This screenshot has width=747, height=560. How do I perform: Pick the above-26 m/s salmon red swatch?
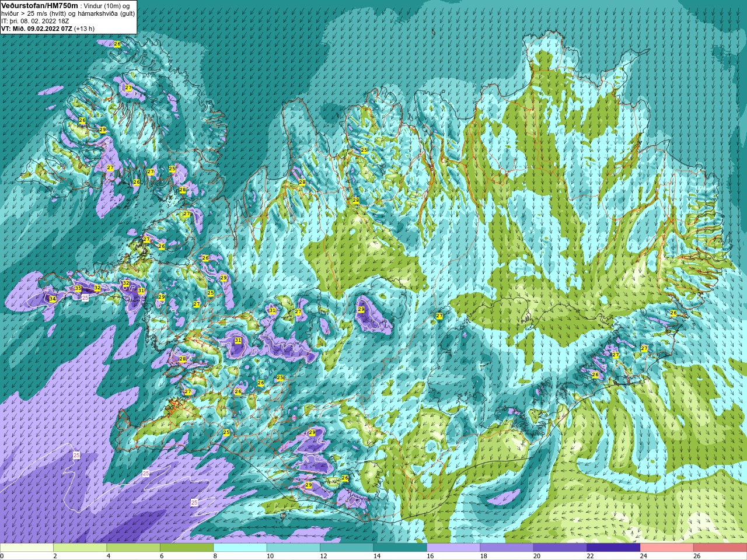coord(720,548)
